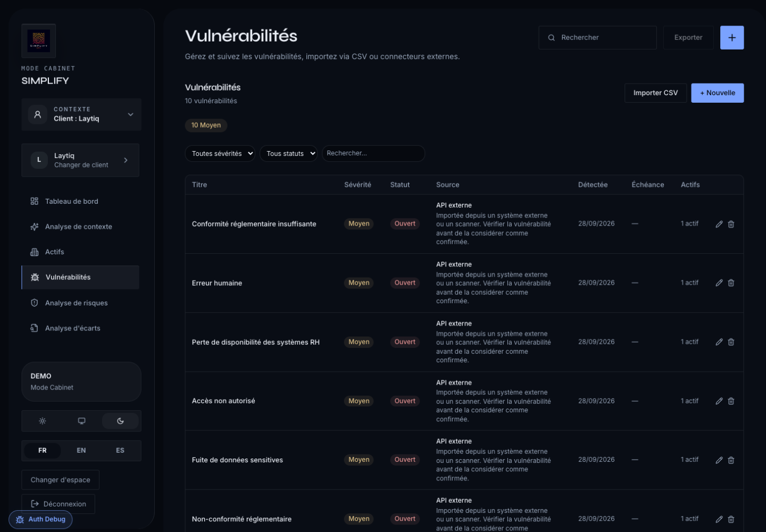The width and height of the screenshot is (766, 532).
Task: Switch language to ES
Action: 120,451
